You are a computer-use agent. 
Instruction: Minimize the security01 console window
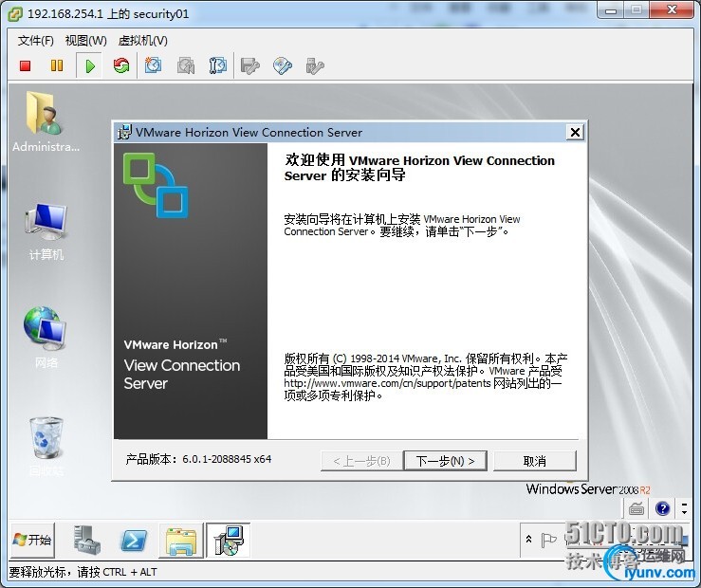pyautogui.click(x=610, y=9)
